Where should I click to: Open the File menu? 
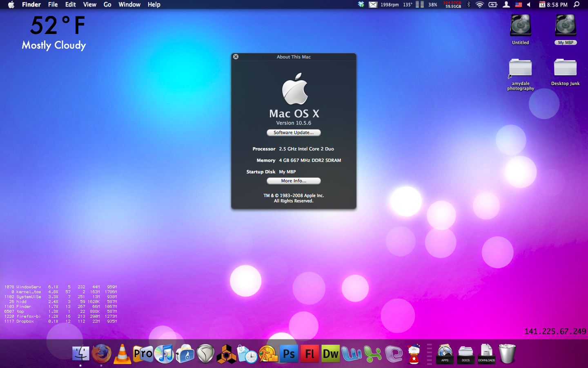(x=53, y=4)
